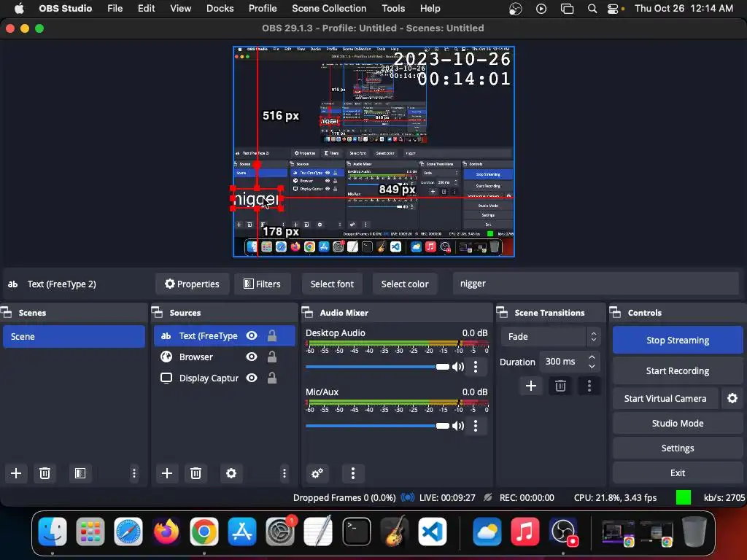Open Visual Studio Code from Dock
747x560 pixels.
click(x=433, y=531)
